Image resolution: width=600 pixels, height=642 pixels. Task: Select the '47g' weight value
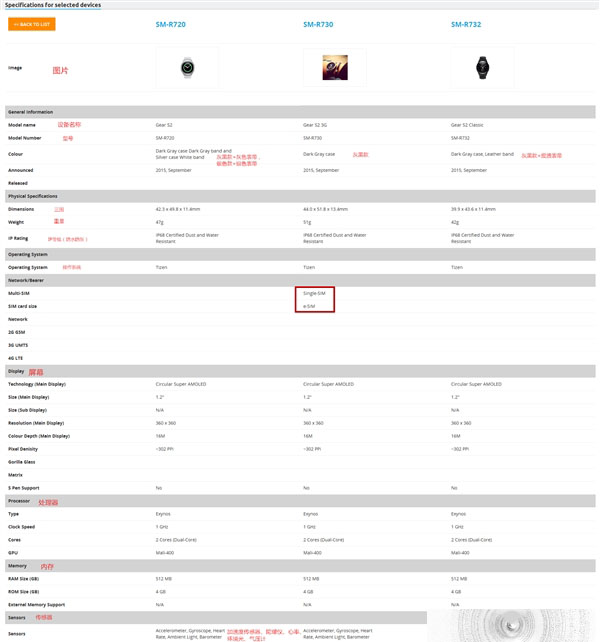pyautogui.click(x=159, y=222)
